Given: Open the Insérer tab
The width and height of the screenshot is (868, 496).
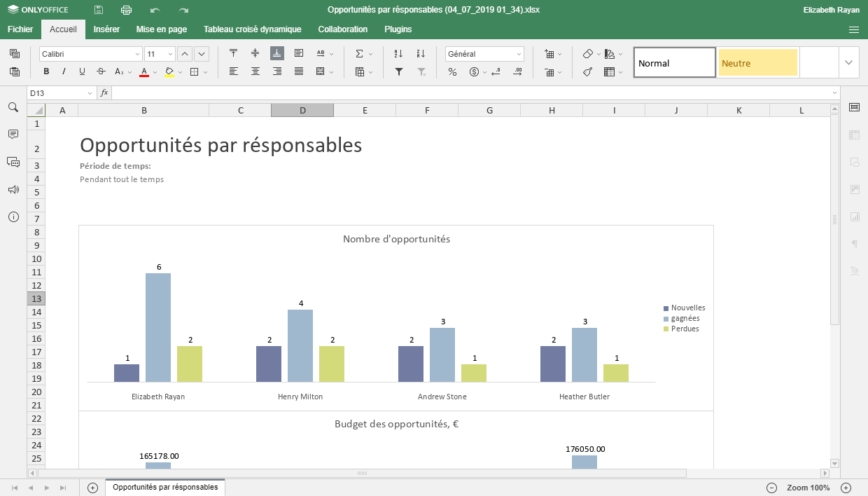Looking at the screenshot, I should coord(106,29).
